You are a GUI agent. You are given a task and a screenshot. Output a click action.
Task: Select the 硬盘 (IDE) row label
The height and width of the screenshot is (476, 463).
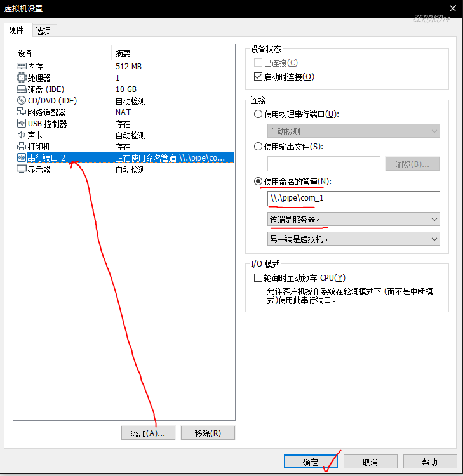[x=46, y=89]
